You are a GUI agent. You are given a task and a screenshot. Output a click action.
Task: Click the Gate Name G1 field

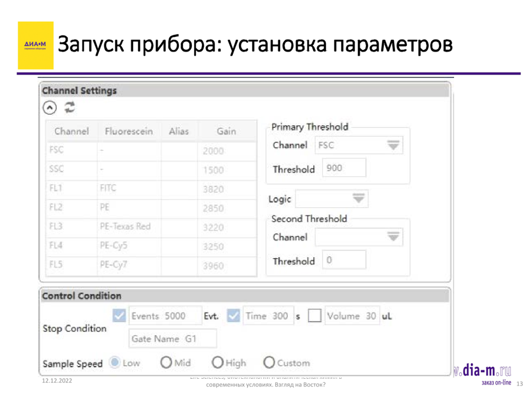click(x=172, y=339)
